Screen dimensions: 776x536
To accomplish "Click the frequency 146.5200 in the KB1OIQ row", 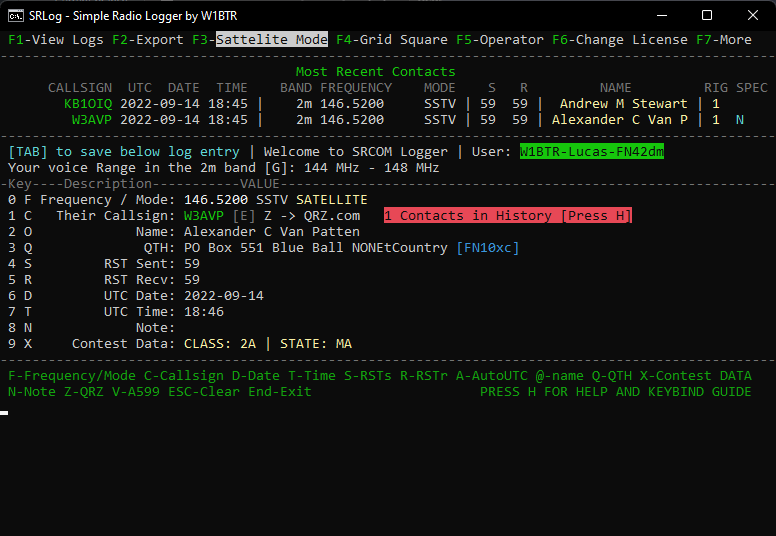I will tap(352, 104).
